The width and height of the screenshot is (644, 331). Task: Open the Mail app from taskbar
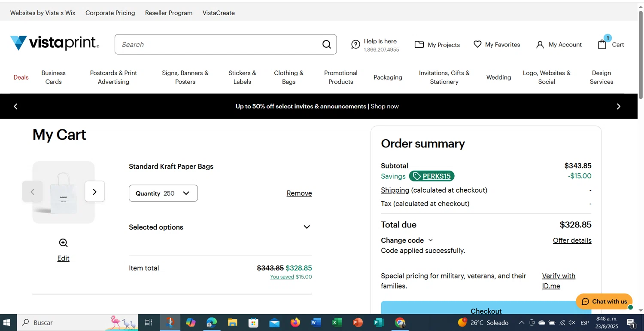coord(274,322)
